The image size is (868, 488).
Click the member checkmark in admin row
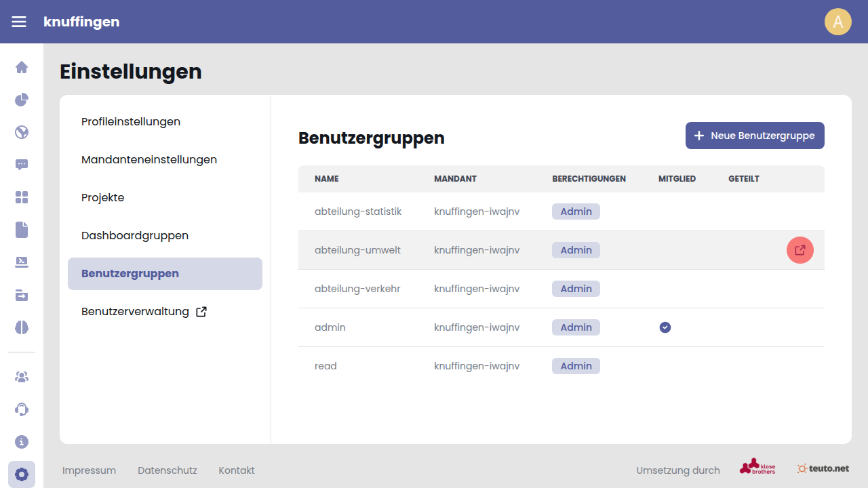(x=665, y=327)
